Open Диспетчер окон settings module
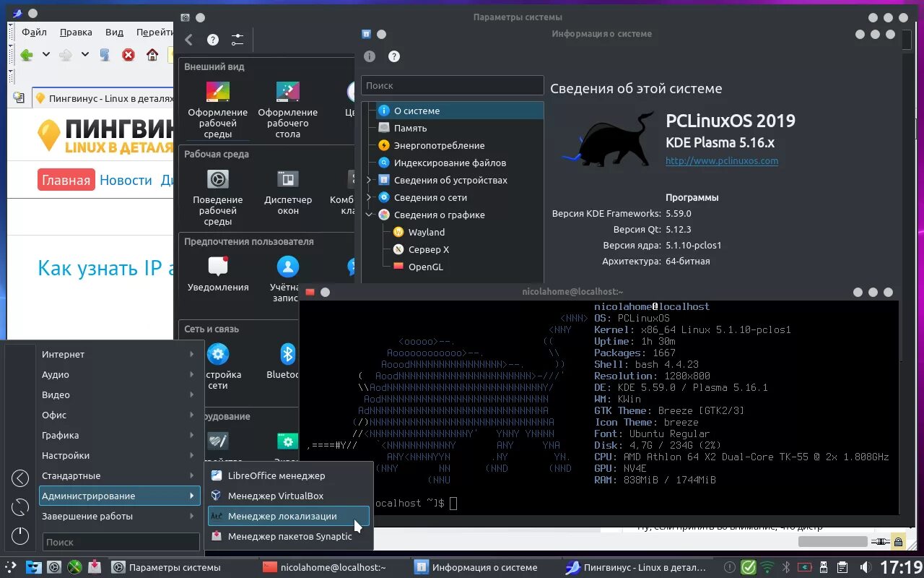The height and width of the screenshot is (578, 924). [x=287, y=191]
